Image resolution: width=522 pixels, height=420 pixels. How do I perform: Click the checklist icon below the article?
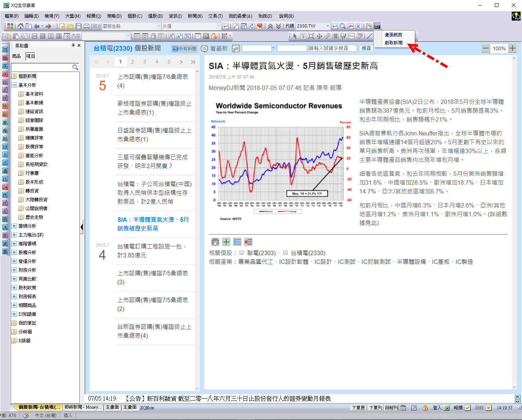[x=237, y=242]
